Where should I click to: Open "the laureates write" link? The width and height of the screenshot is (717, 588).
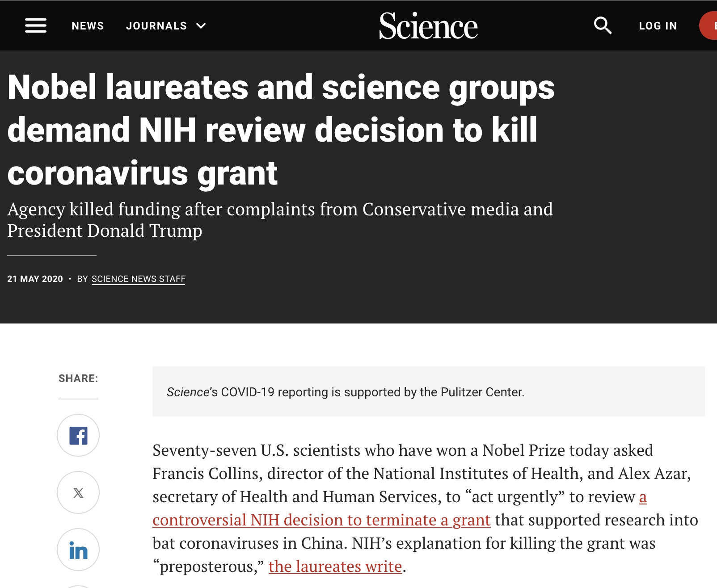pyautogui.click(x=335, y=567)
